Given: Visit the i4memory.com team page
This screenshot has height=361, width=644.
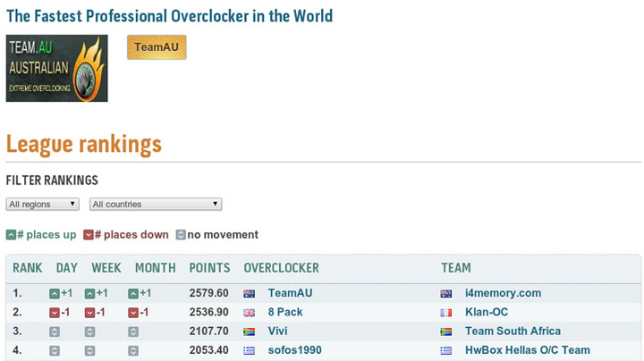Looking at the screenshot, I should [503, 293].
